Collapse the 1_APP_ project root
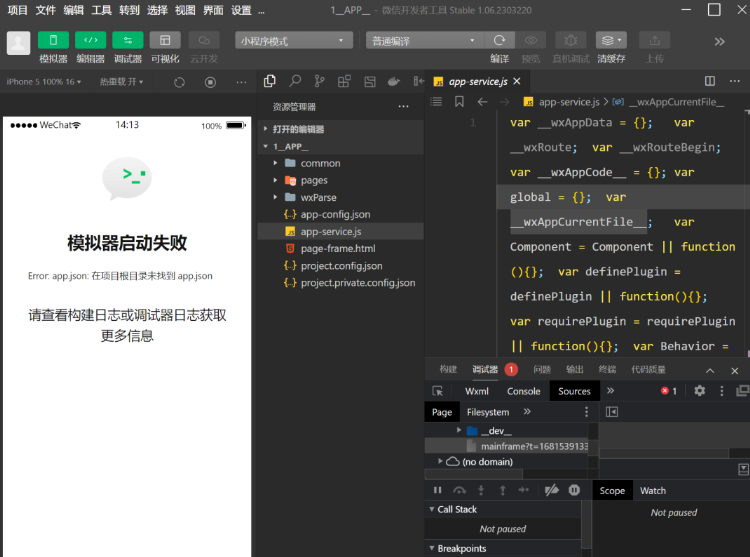Screen dimensions: 750x557 point(341,146)
